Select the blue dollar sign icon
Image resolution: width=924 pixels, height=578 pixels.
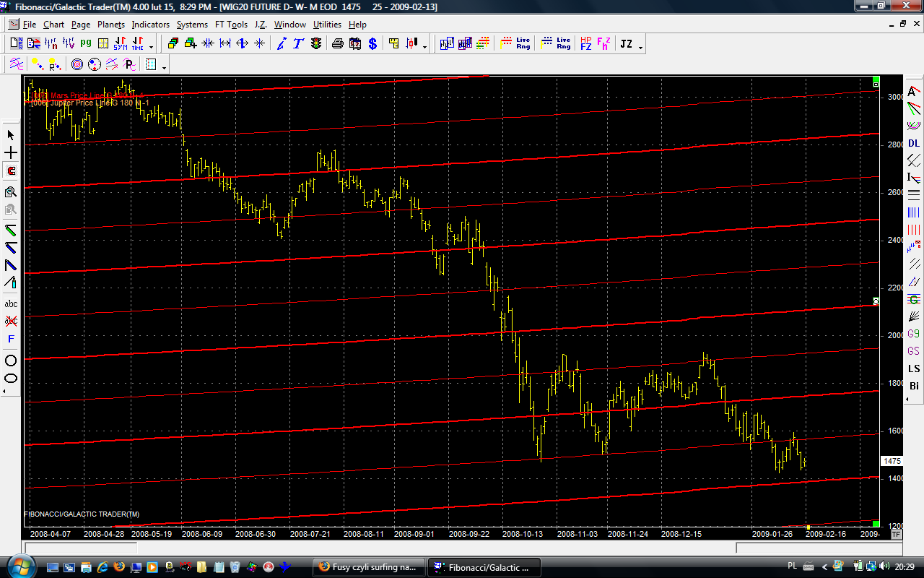click(x=372, y=44)
